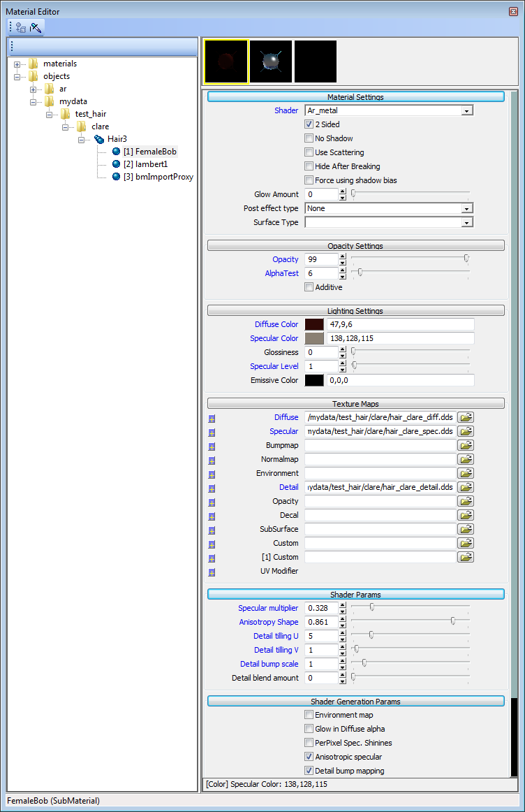
Task: Enable Environment map generation param
Action: pyautogui.click(x=309, y=715)
